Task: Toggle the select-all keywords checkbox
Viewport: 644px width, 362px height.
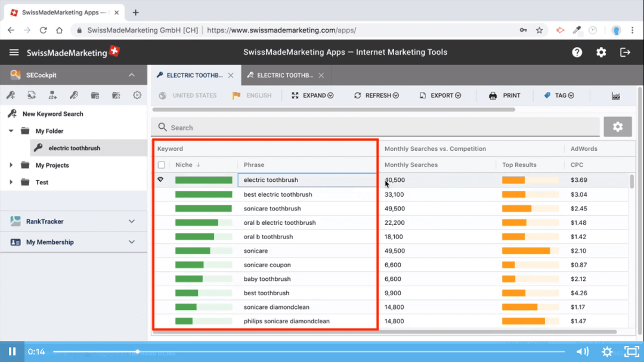Action: [162, 165]
